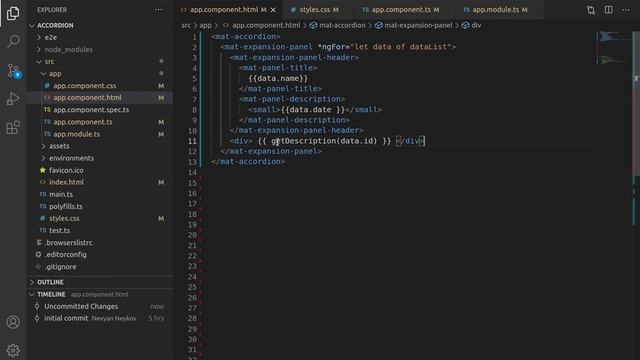
Task: Click {{data.name}} on line 5
Action: coord(278,79)
